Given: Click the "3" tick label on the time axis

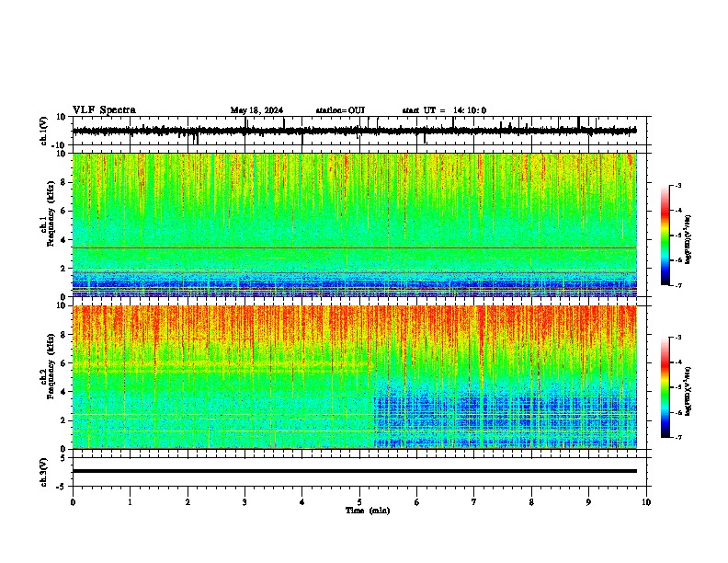Looking at the screenshot, I should (245, 502).
